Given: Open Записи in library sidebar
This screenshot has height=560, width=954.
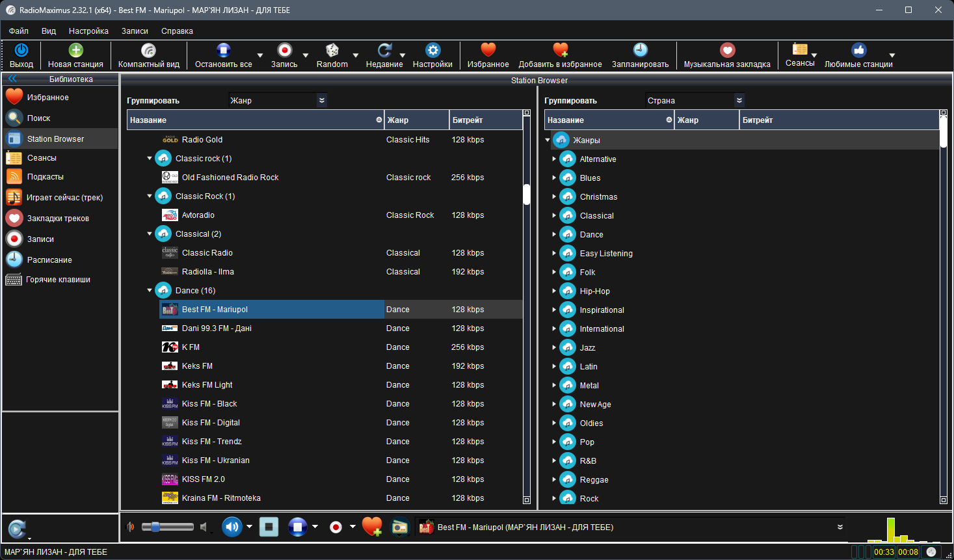Looking at the screenshot, I should 60,239.
